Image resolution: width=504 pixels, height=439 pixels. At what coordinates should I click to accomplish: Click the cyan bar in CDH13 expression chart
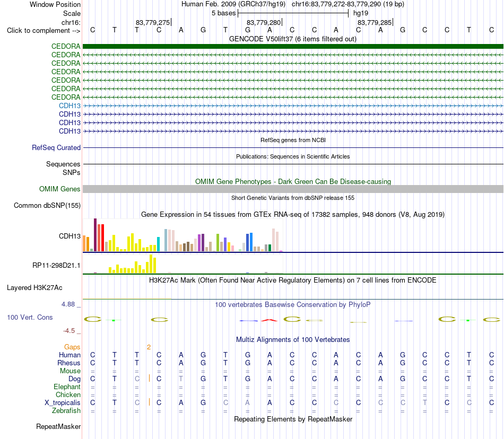click(x=158, y=244)
